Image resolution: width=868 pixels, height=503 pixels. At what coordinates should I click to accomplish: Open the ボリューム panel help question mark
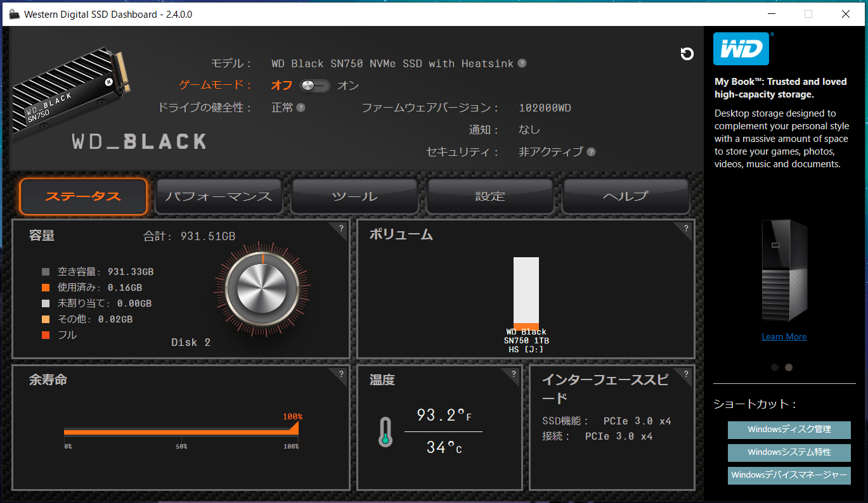[685, 228]
